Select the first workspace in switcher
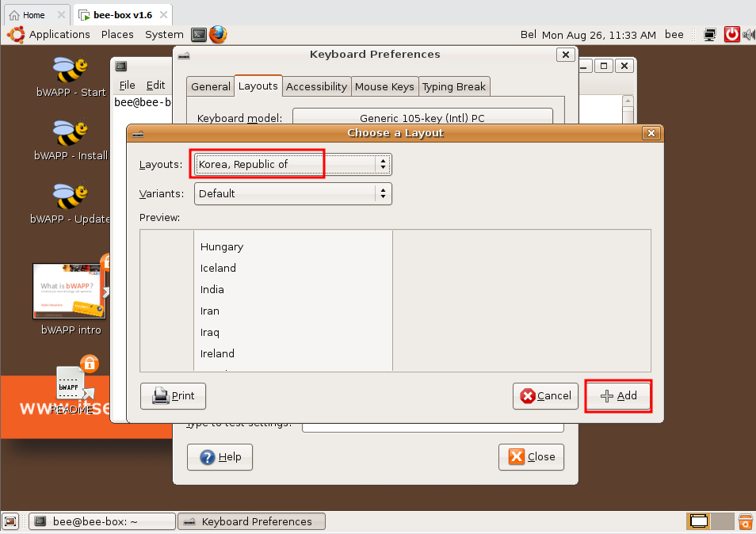756x534 pixels. point(699,521)
